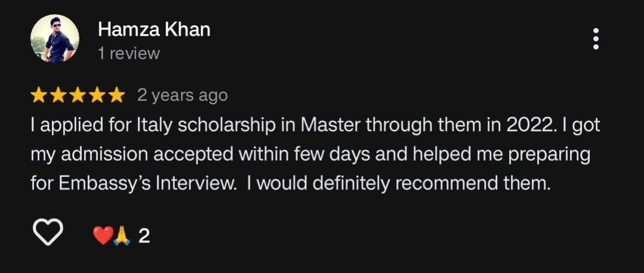View the reviewer's "1 review" link
This screenshot has width=644, height=273.
[129, 54]
